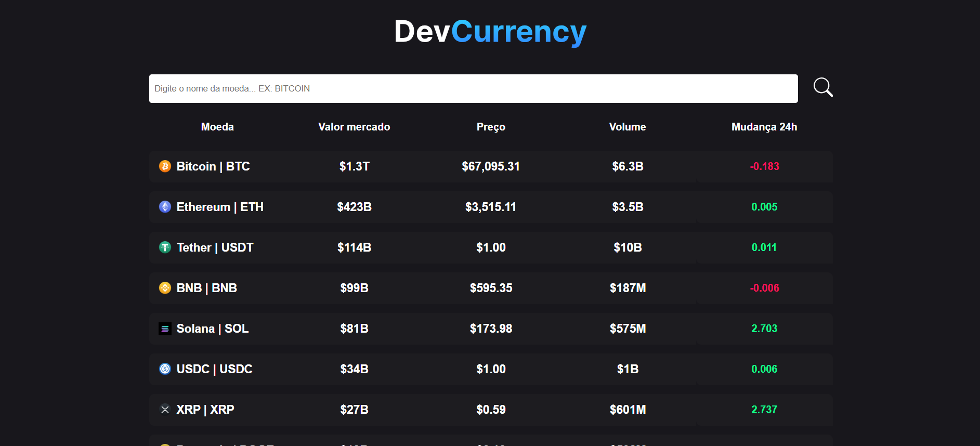Select Bitcoin 24h change -0.183
The height and width of the screenshot is (446, 980).
click(764, 166)
